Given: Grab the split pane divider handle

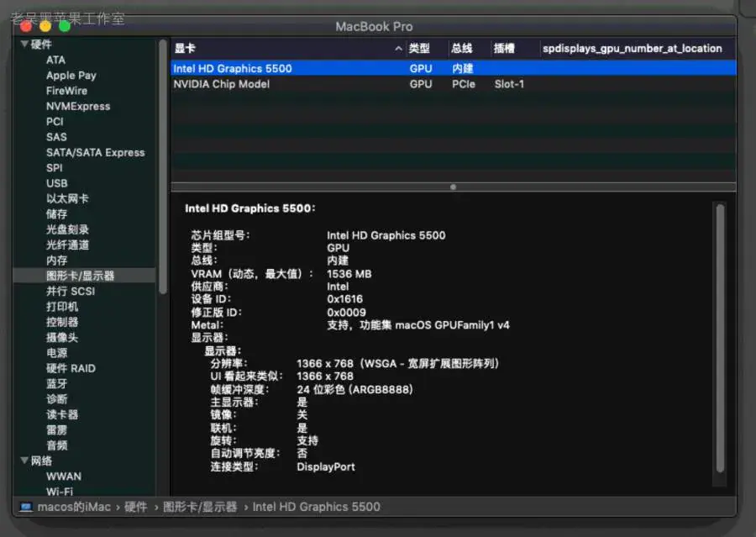Looking at the screenshot, I should (453, 187).
